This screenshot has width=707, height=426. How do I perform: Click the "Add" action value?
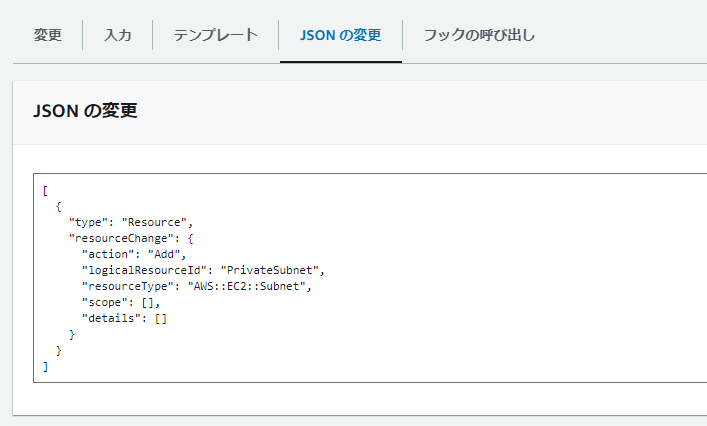(x=164, y=254)
